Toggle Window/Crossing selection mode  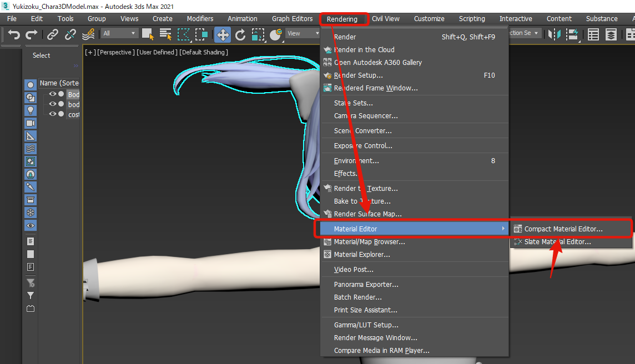point(201,34)
